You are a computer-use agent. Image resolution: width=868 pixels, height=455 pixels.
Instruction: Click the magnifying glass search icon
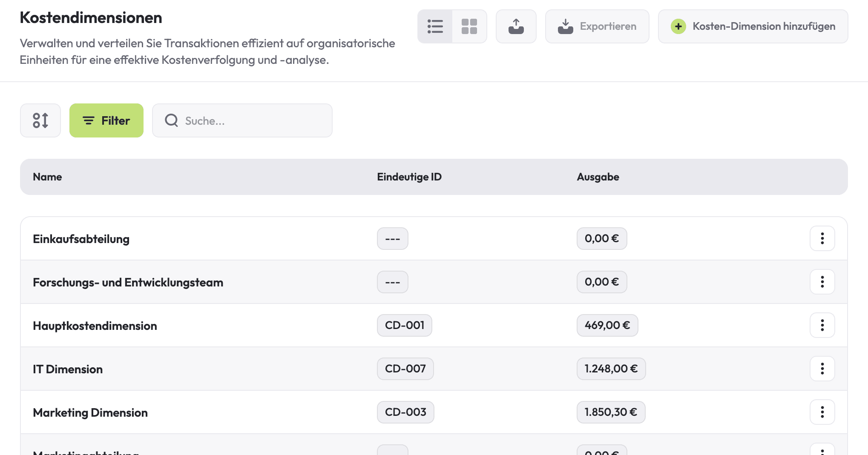[x=171, y=120]
